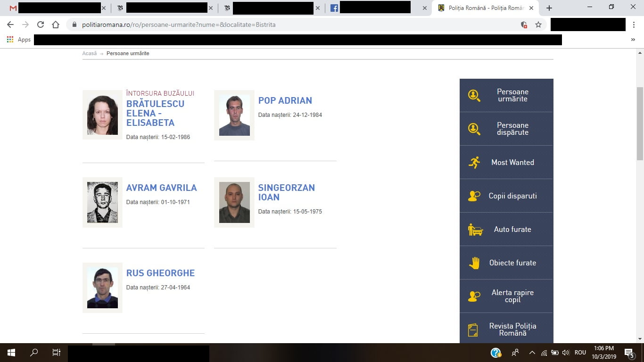The width and height of the screenshot is (644, 362).
Task: Click the scrollbar down arrow
Action: tap(640, 339)
